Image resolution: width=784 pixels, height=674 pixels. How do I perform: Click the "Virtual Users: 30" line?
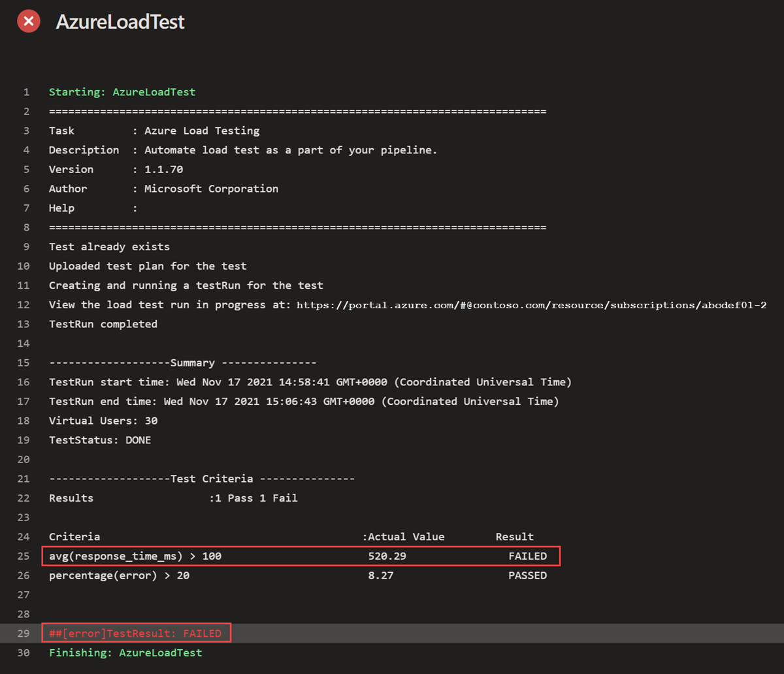tap(103, 421)
